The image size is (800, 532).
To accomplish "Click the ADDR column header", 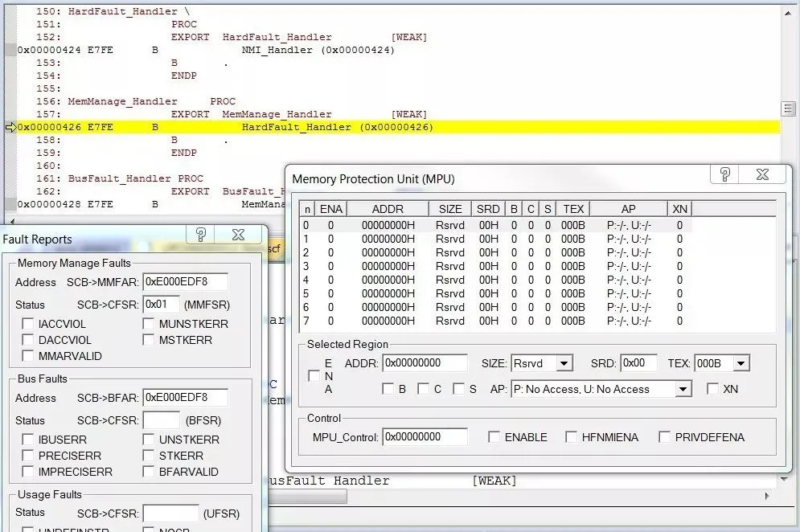I will click(388, 209).
